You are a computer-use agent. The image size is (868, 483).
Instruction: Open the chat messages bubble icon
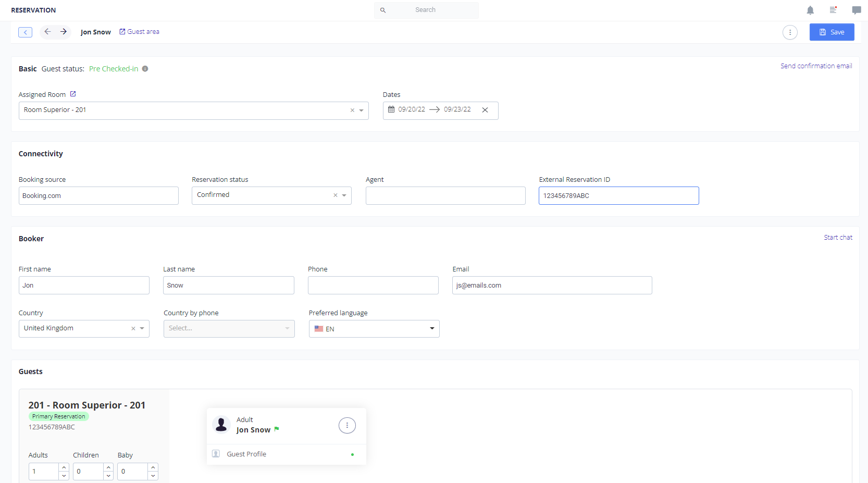[x=856, y=10]
